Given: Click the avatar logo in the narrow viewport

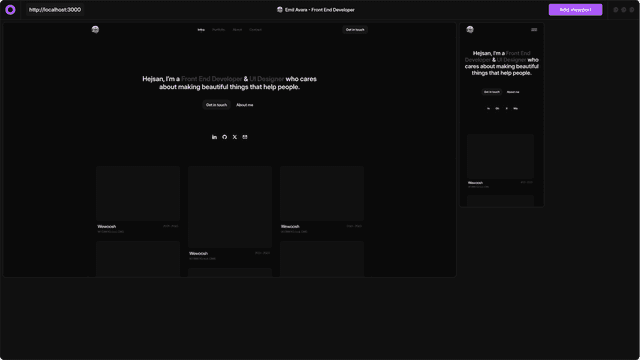Looking at the screenshot, I should 470,29.
